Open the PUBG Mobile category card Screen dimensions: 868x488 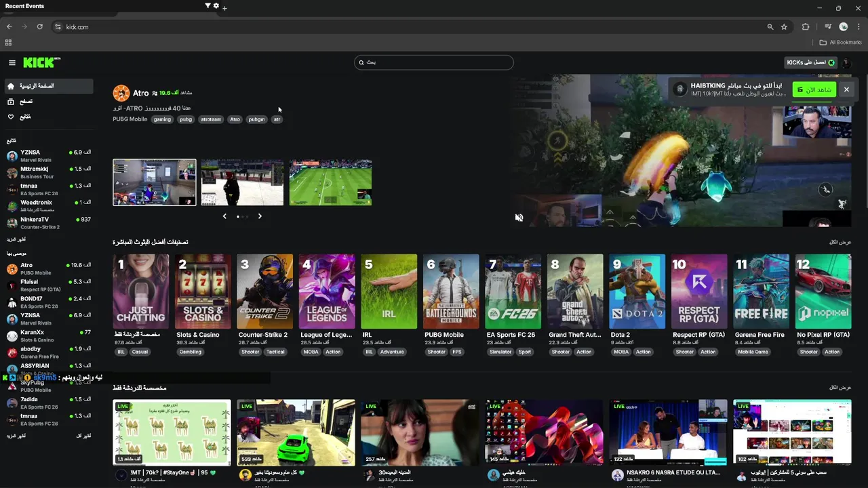pyautogui.click(x=451, y=291)
